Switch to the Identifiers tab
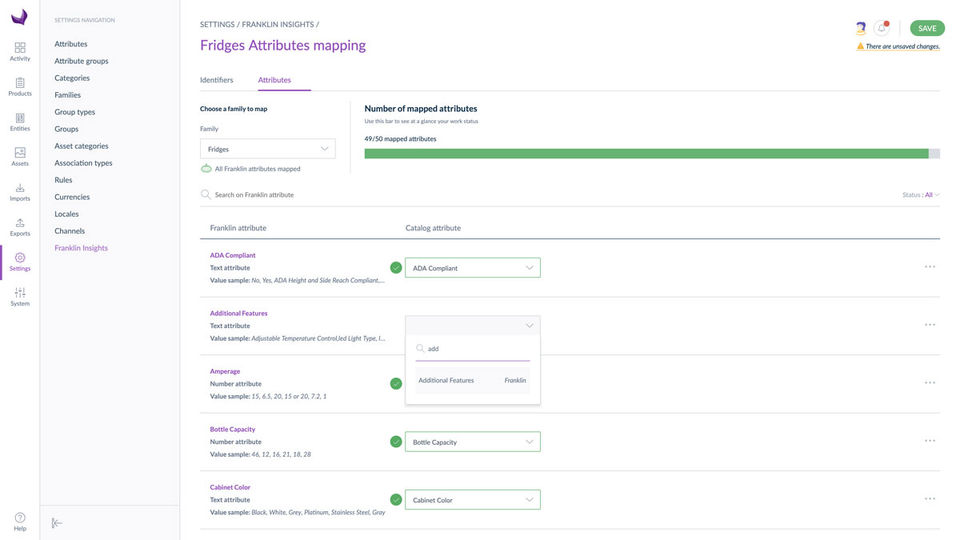The height and width of the screenshot is (540, 960). coord(217,79)
